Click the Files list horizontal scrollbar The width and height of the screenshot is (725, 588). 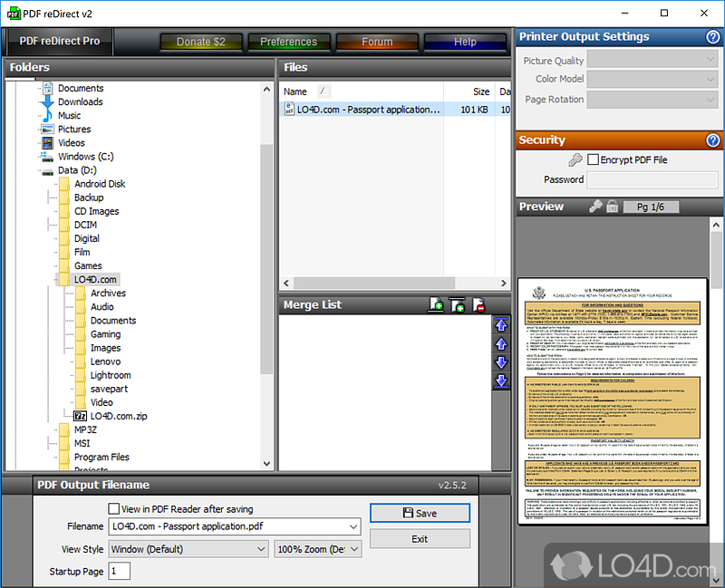point(394,283)
